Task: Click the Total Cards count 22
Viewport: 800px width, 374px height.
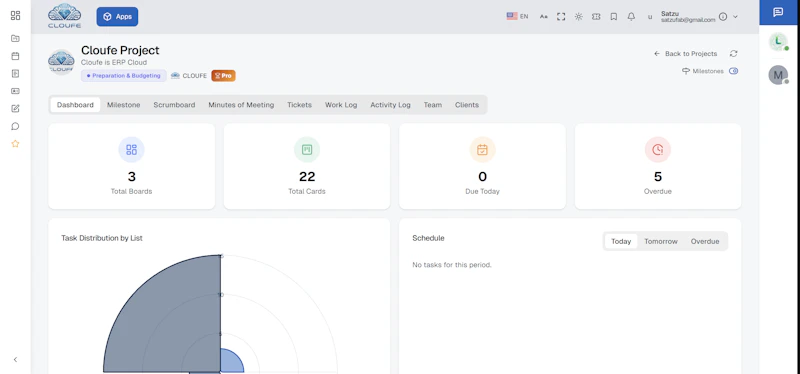Action: coord(307,177)
